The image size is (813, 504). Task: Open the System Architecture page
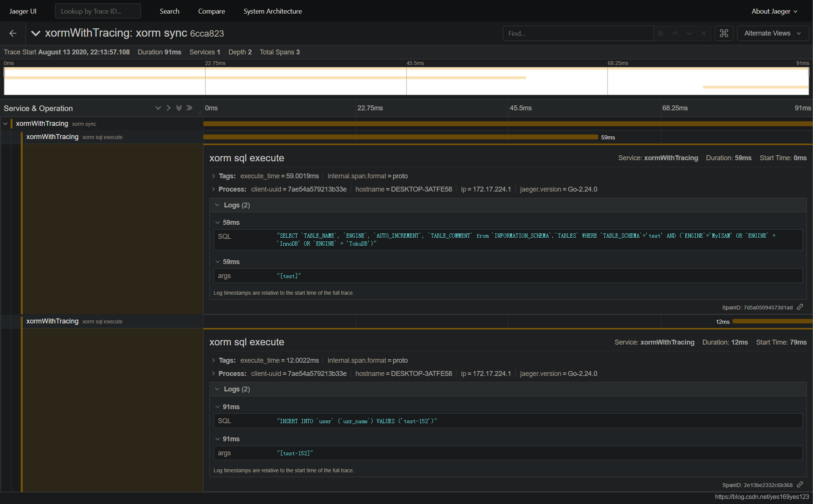272,11
